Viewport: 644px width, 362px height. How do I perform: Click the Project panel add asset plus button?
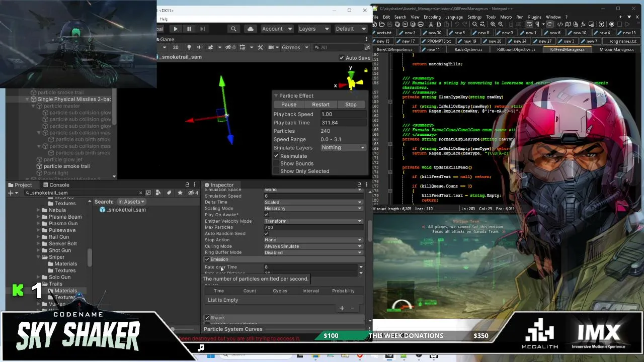tap(11, 193)
